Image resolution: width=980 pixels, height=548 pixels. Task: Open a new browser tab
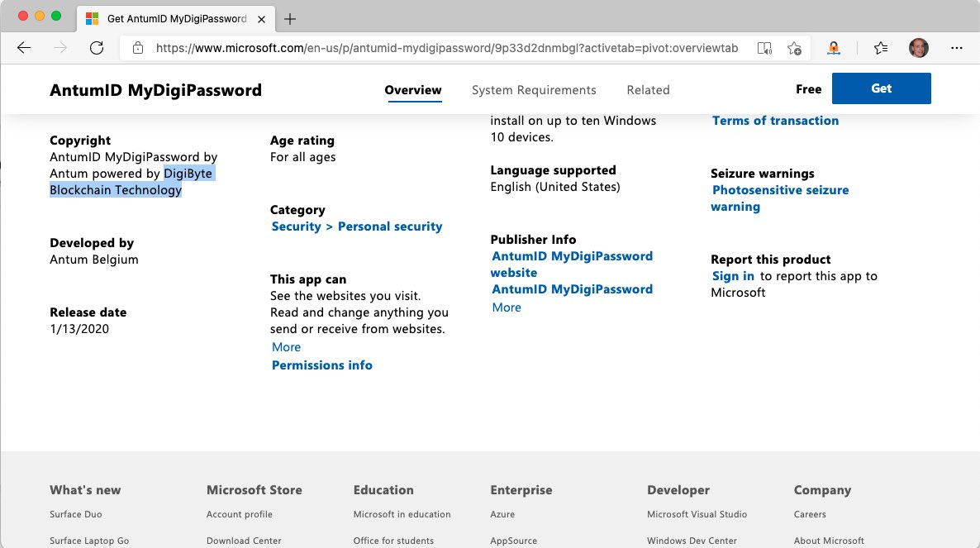click(290, 19)
